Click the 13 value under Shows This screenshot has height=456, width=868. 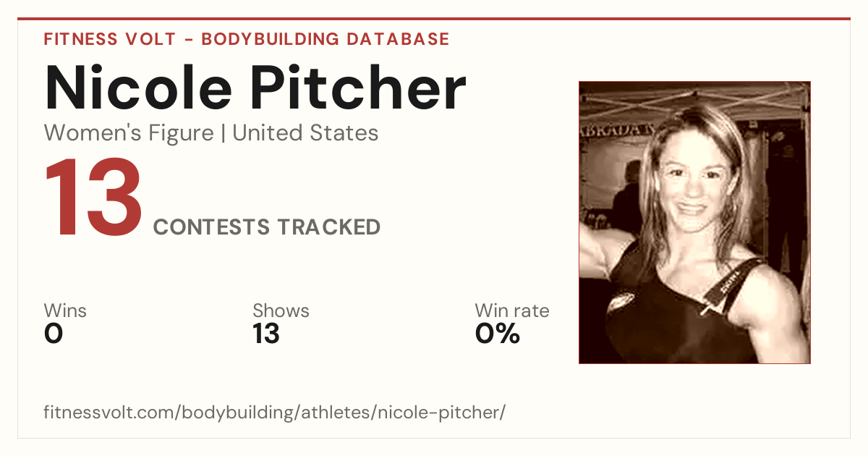pos(266,334)
